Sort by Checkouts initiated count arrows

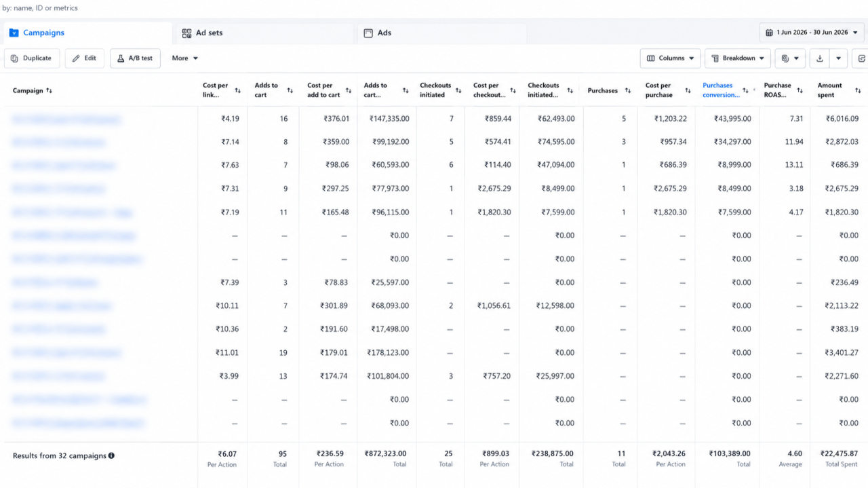(x=458, y=90)
